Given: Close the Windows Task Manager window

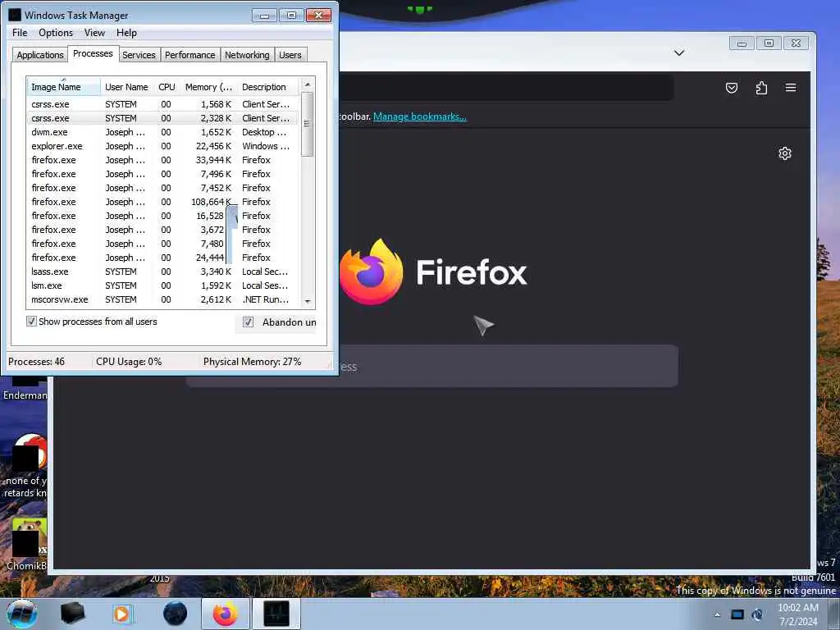Looking at the screenshot, I should 319,16.
